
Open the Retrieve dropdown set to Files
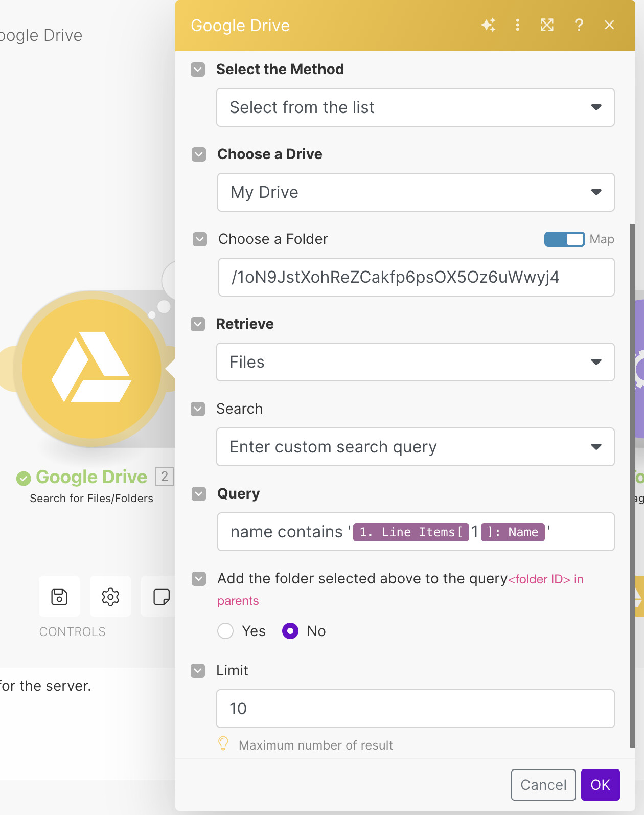[x=415, y=362]
